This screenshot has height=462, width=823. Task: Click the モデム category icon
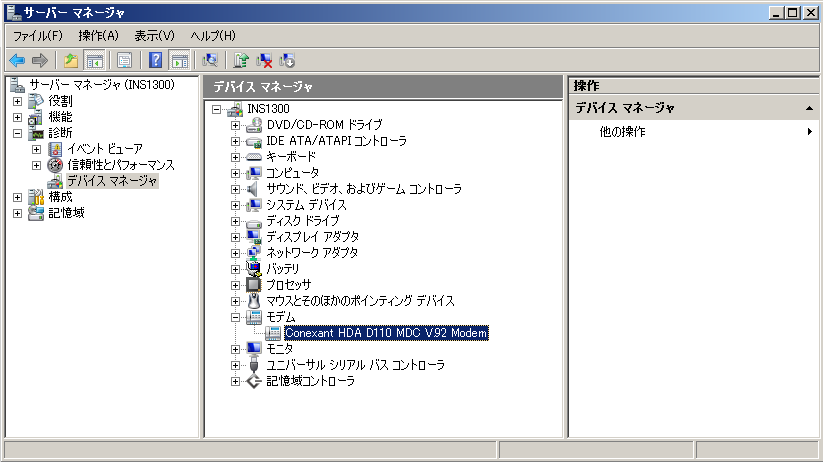[254, 317]
